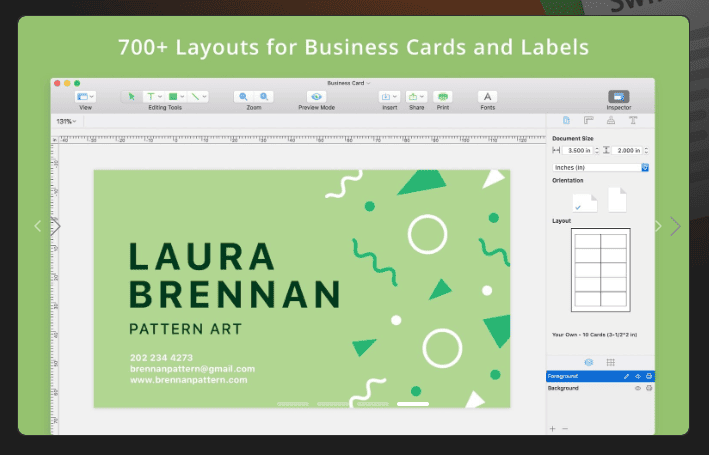Viewport: 709px width, 455px height.
Task: Open the 131% zoom level dropdown
Action: pos(66,121)
